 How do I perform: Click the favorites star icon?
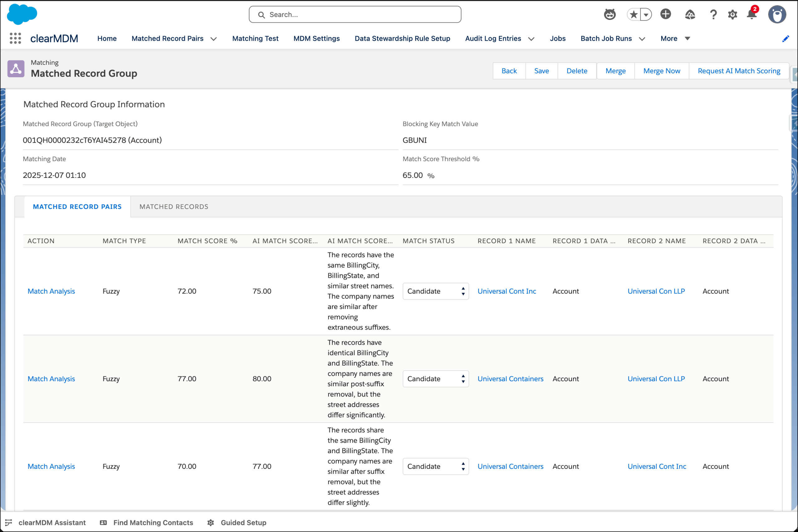(x=633, y=14)
